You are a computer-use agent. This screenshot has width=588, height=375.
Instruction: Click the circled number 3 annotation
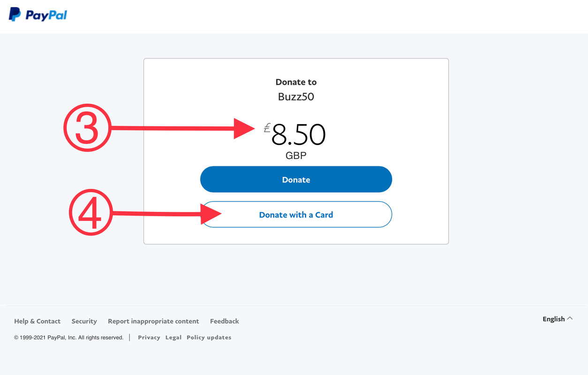click(x=87, y=127)
